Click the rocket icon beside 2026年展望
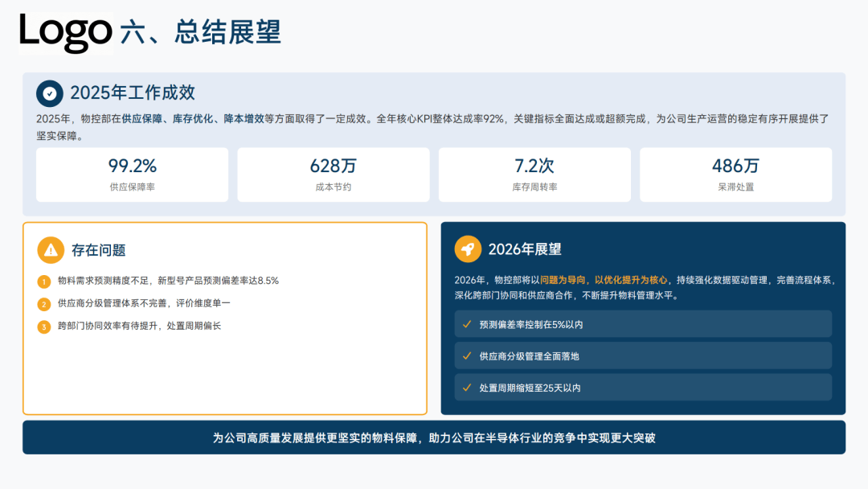This screenshot has width=868, height=489. point(468,249)
